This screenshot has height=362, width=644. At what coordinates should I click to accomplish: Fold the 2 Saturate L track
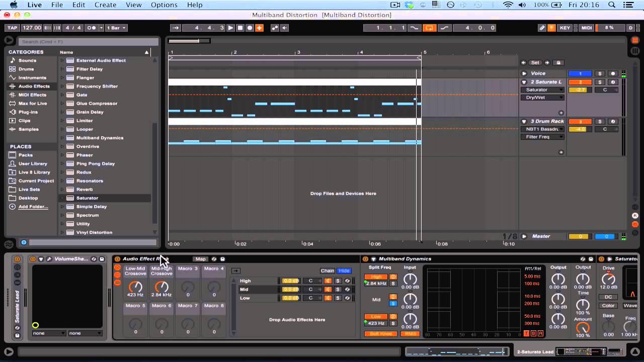pyautogui.click(x=524, y=82)
